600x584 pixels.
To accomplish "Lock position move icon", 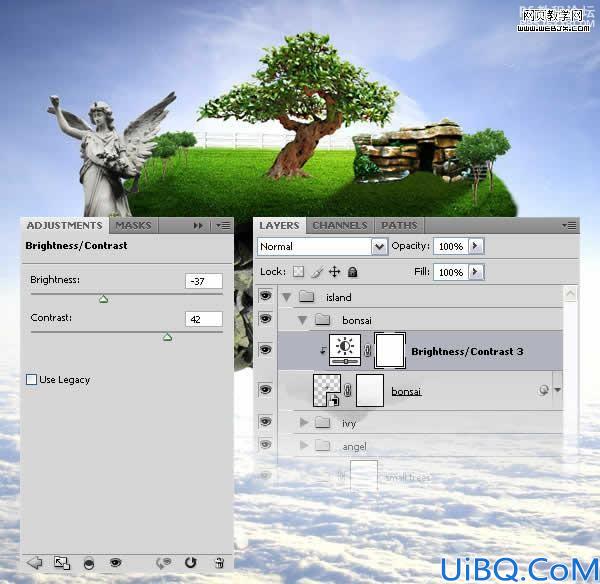I will (334, 272).
